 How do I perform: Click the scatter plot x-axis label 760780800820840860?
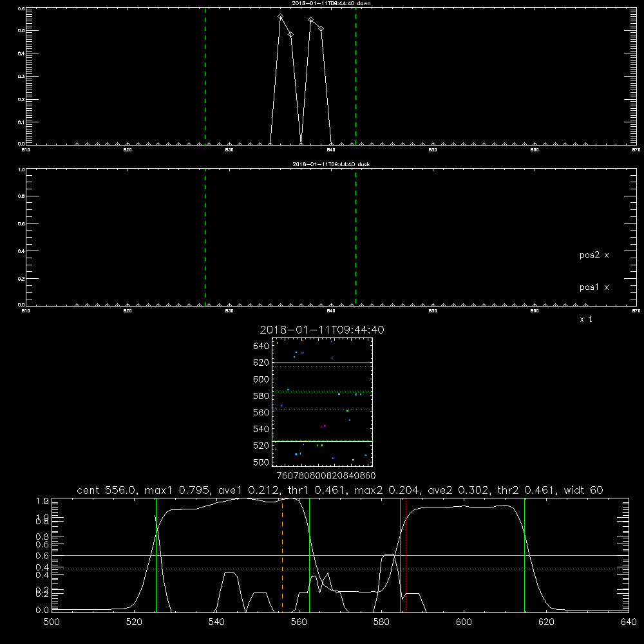326,476
